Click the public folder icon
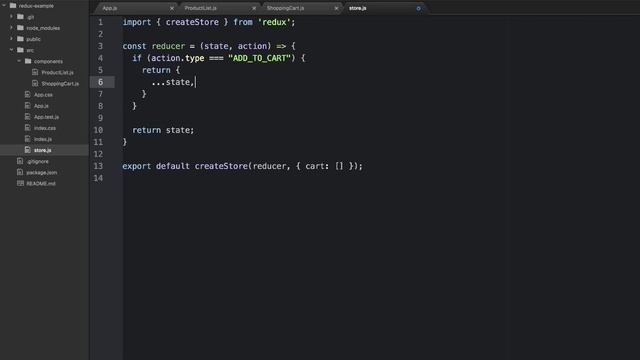This screenshot has height=360, width=640. point(20,39)
